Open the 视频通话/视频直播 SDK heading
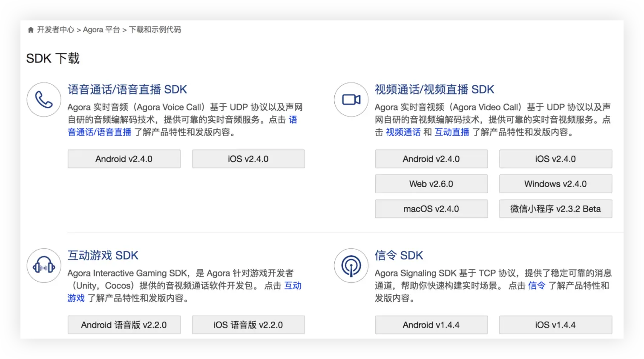Viewport: 644px width, 359px height. [x=434, y=89]
